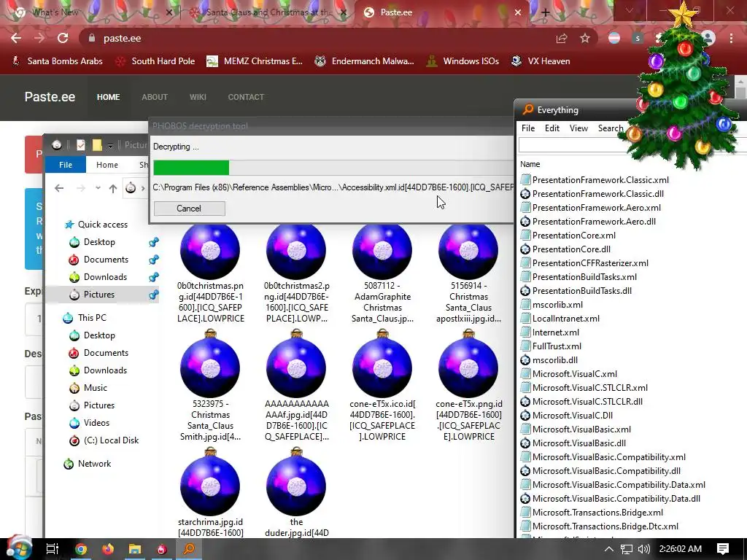This screenshot has width=747, height=560.
Task: Select starchrima.jpg encrypted file
Action: 210,493
